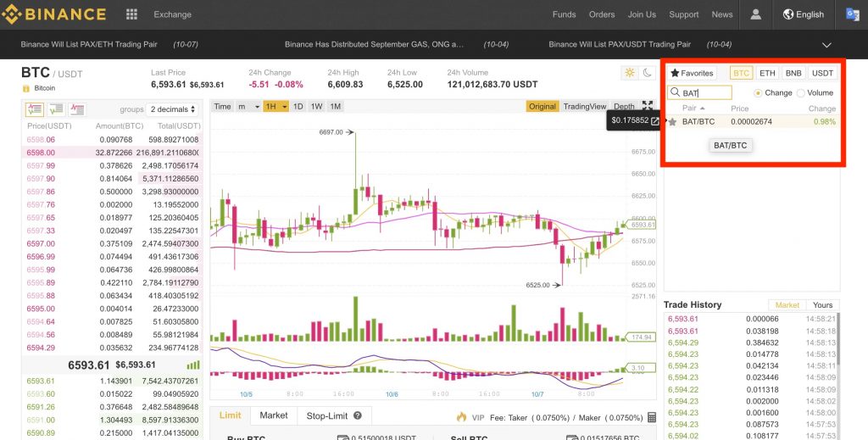Filter market list by Favorites

(x=692, y=74)
